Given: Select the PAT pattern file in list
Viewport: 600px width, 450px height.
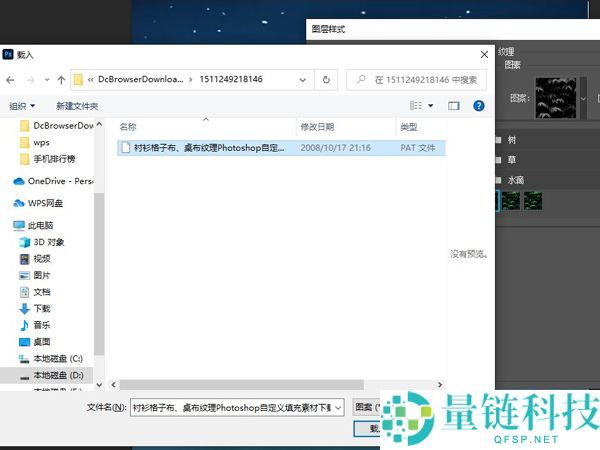Looking at the screenshot, I should (x=208, y=147).
